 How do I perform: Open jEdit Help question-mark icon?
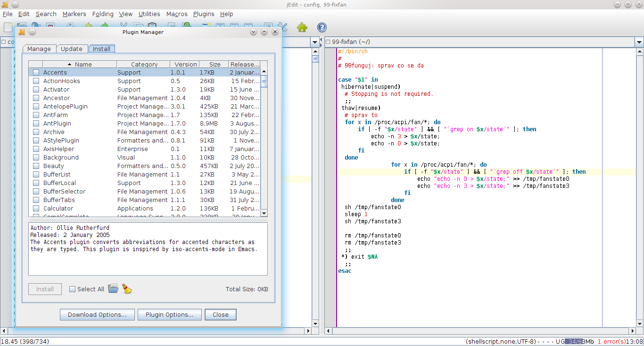coord(322,27)
